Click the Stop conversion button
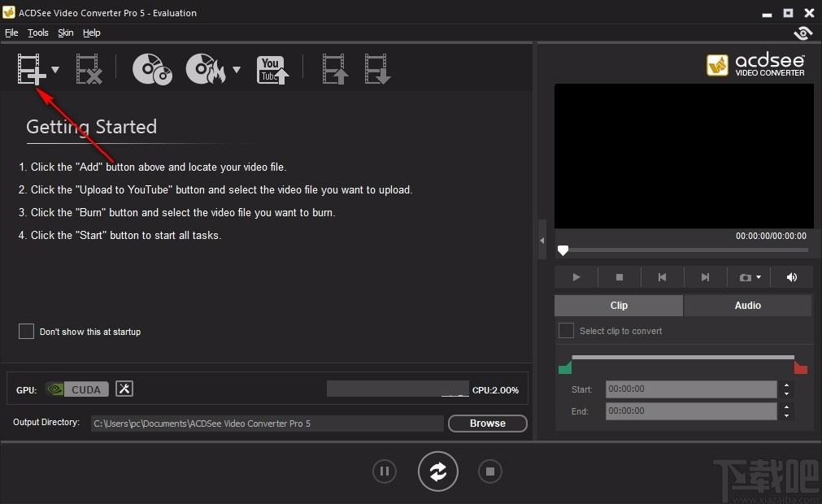 coord(490,471)
